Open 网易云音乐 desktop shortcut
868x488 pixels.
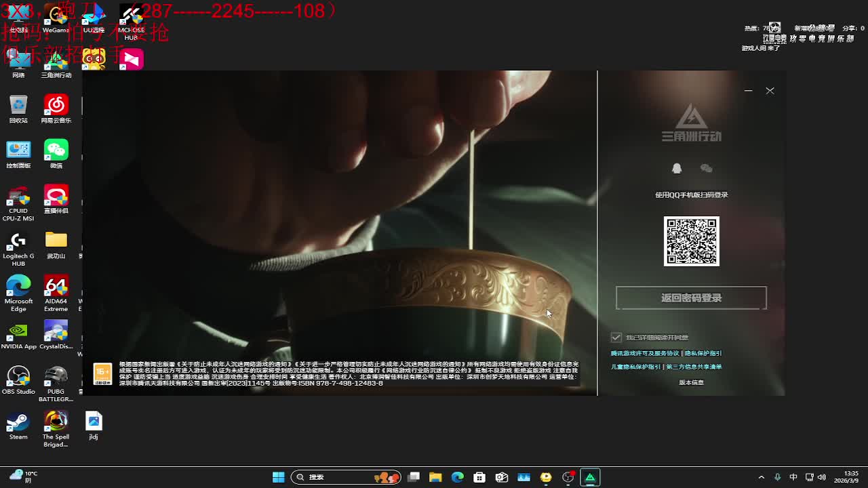click(56, 107)
